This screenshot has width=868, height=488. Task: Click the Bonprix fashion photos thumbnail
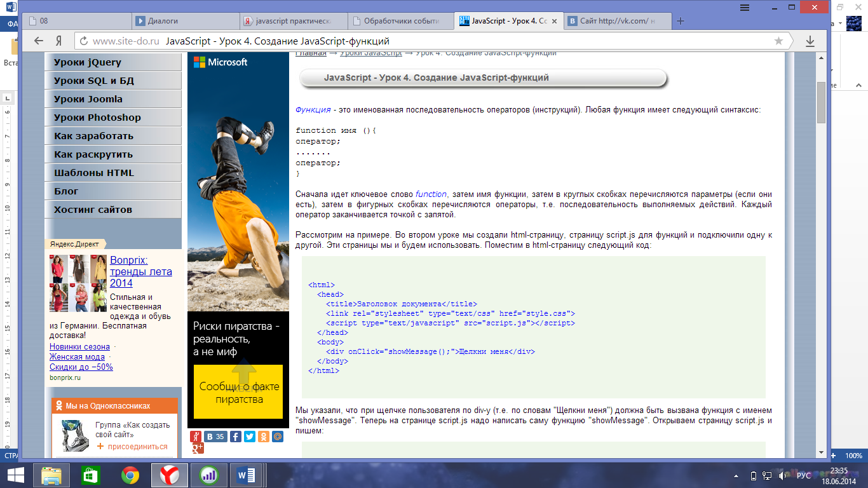point(78,283)
